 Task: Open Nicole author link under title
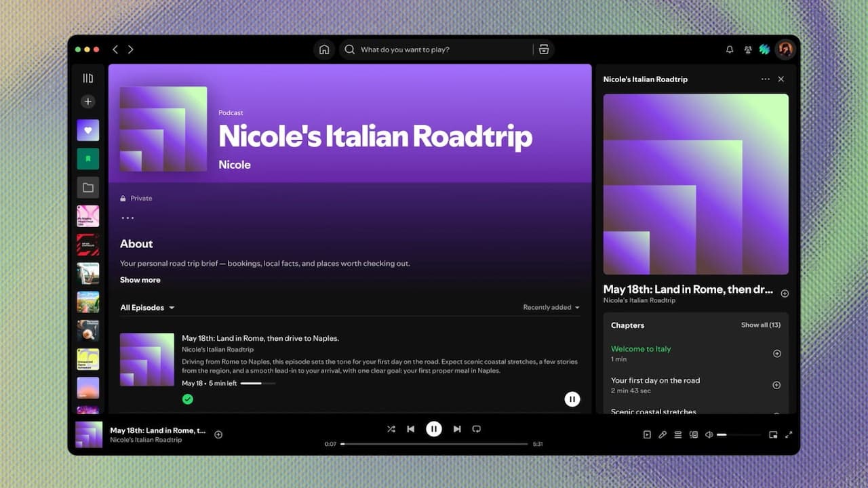tap(235, 165)
